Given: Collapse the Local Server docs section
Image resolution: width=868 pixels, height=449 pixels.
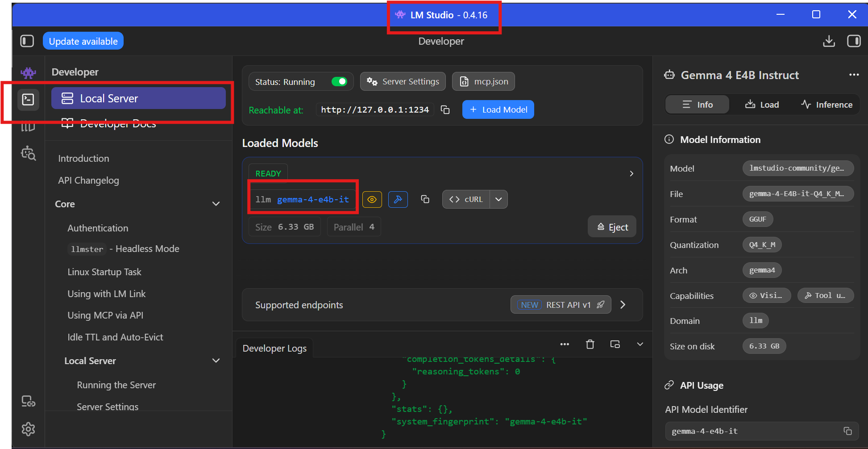Looking at the screenshot, I should click(x=216, y=361).
